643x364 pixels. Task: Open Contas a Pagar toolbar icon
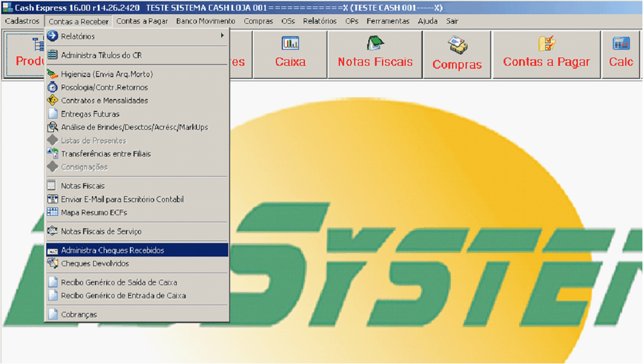[x=546, y=43]
